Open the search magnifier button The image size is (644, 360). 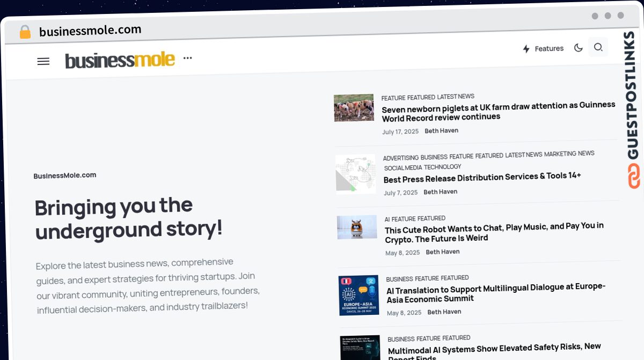point(598,47)
